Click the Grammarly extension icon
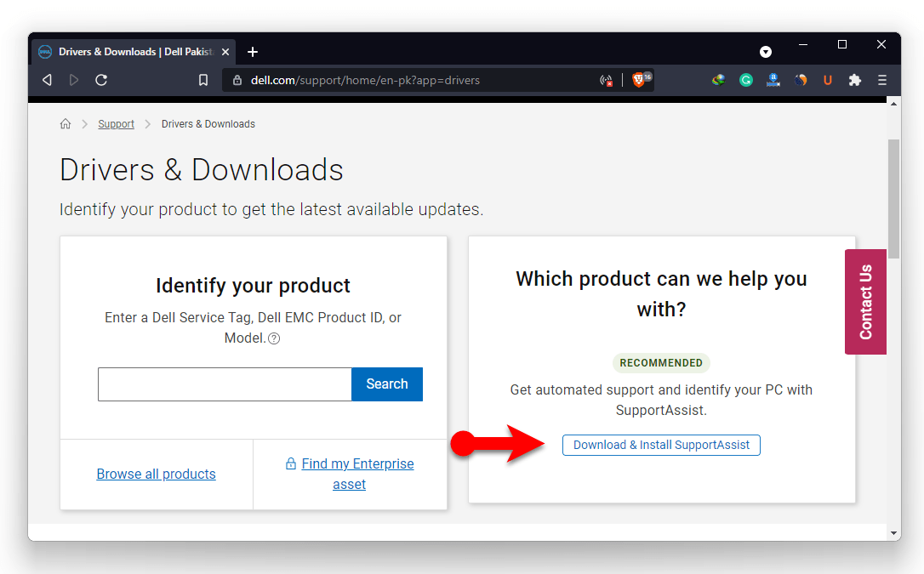 746,80
